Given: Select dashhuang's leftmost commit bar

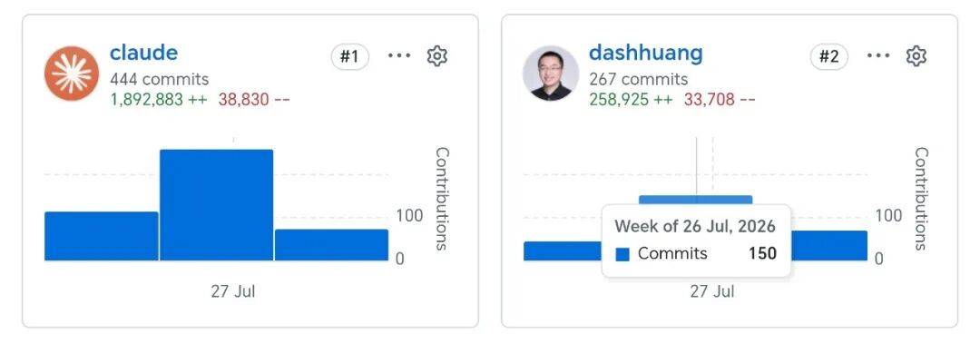Looking at the screenshot, I should pyautogui.click(x=563, y=251).
